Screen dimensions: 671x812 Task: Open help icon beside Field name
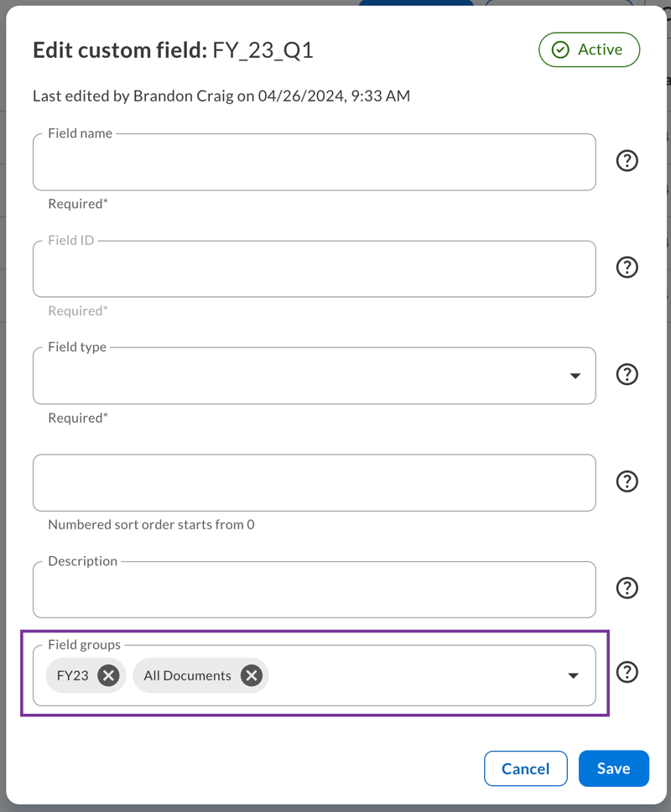coord(627,160)
